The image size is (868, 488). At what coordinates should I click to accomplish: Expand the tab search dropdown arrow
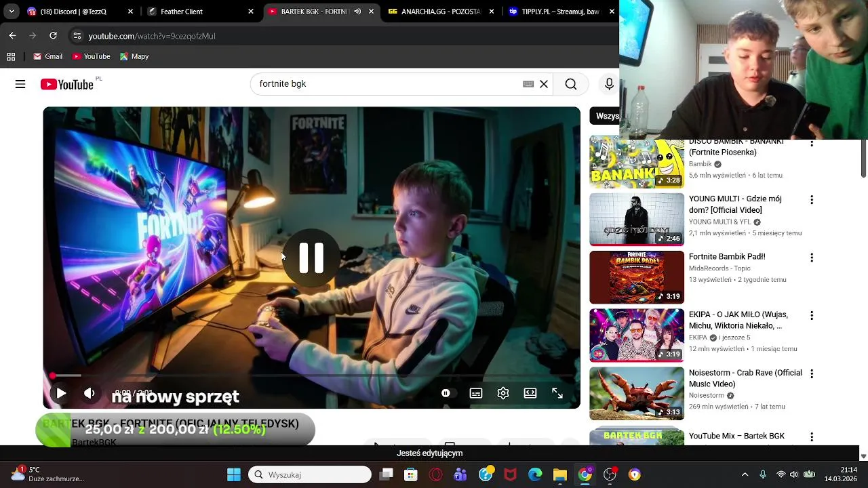tap(12, 12)
